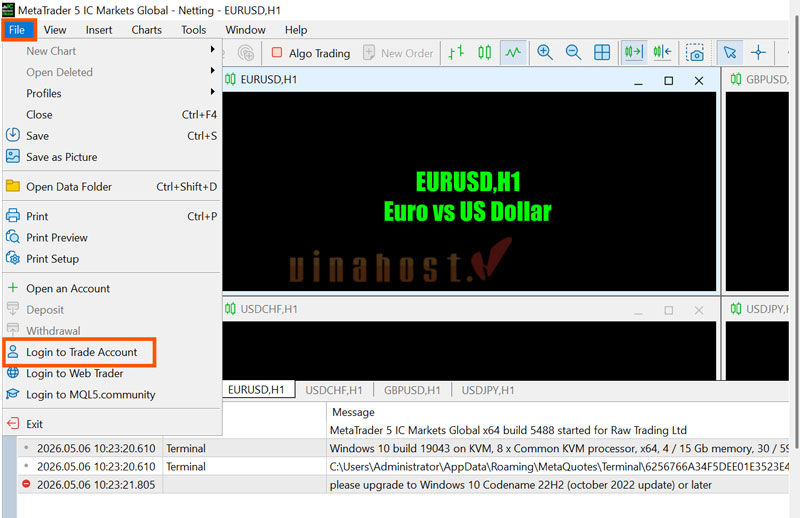Open the Insert menu
Screen dimensions: 800x518
pyautogui.click(x=98, y=30)
